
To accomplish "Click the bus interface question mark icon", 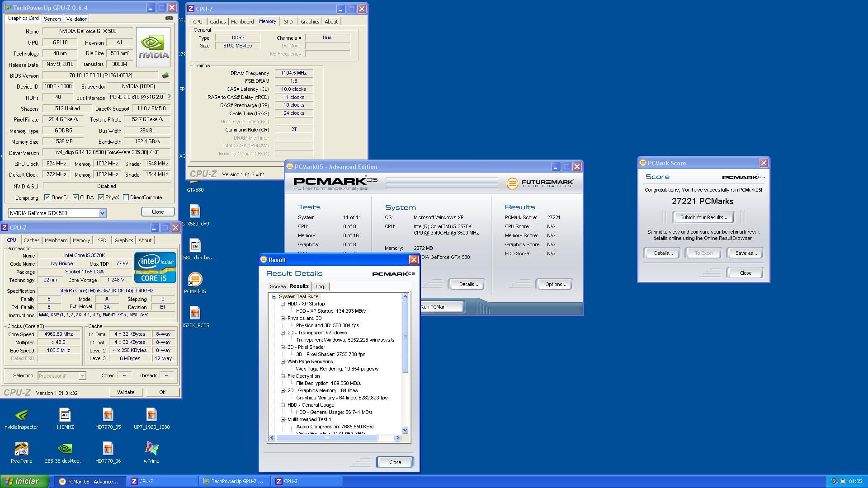I will tap(169, 97).
